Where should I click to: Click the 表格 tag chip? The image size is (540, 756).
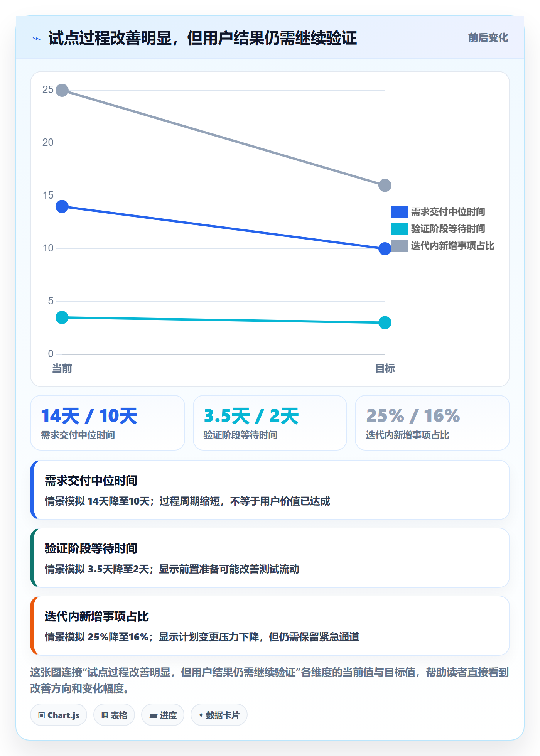[114, 715]
